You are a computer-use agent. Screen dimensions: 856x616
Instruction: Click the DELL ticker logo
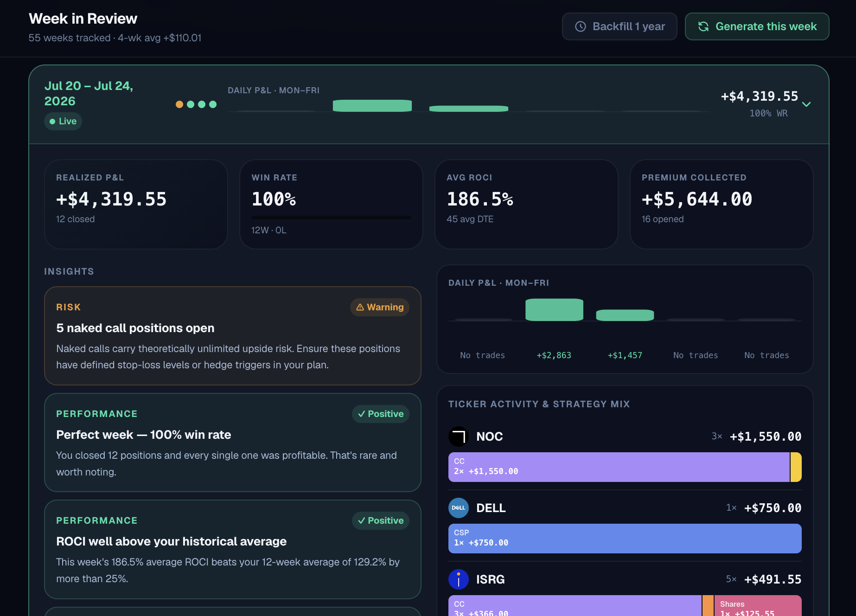459,508
